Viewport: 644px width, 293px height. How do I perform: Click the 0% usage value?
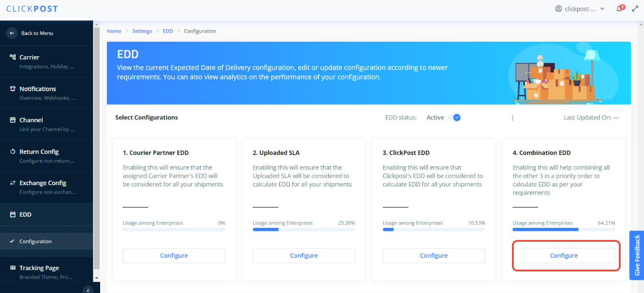coord(221,223)
